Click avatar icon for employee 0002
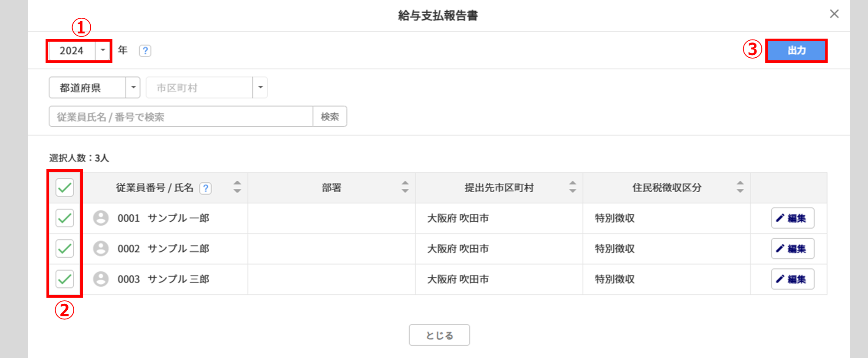Viewport: 868px width, 358px height. tap(101, 249)
